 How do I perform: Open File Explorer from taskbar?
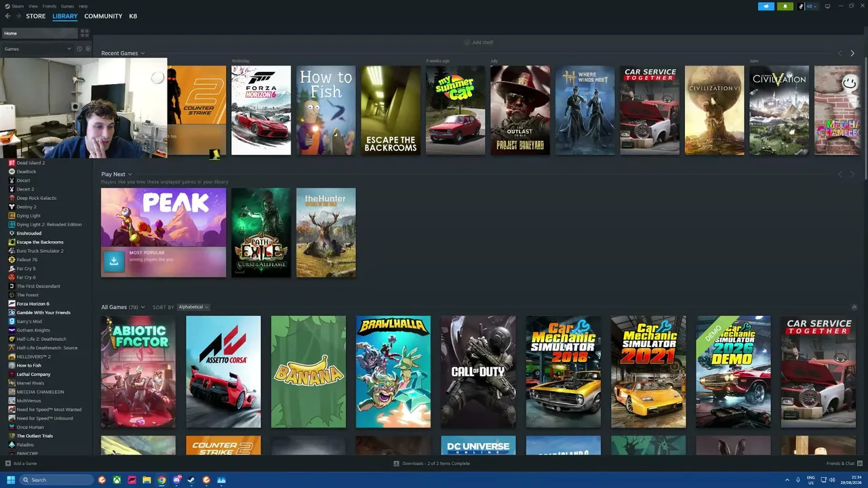coord(146,480)
